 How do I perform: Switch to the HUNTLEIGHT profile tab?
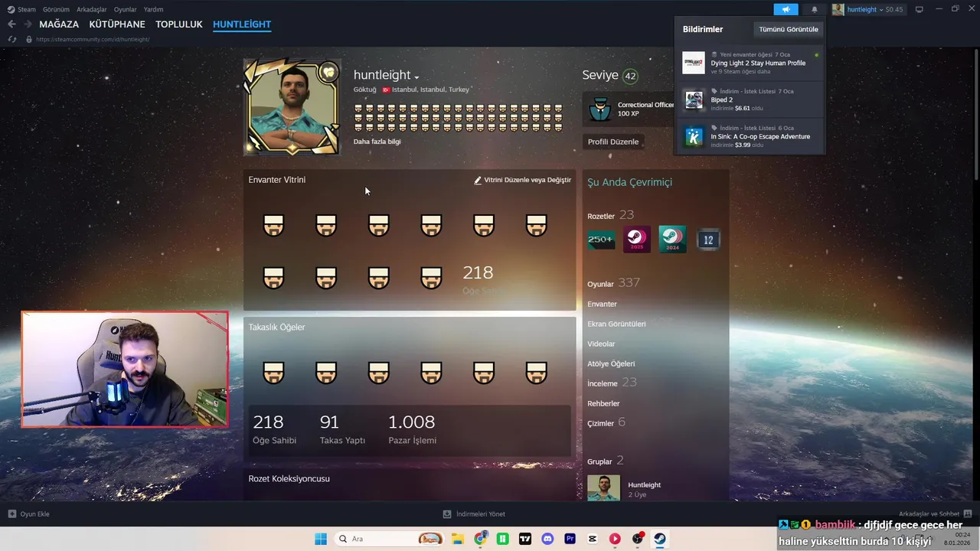242,24
